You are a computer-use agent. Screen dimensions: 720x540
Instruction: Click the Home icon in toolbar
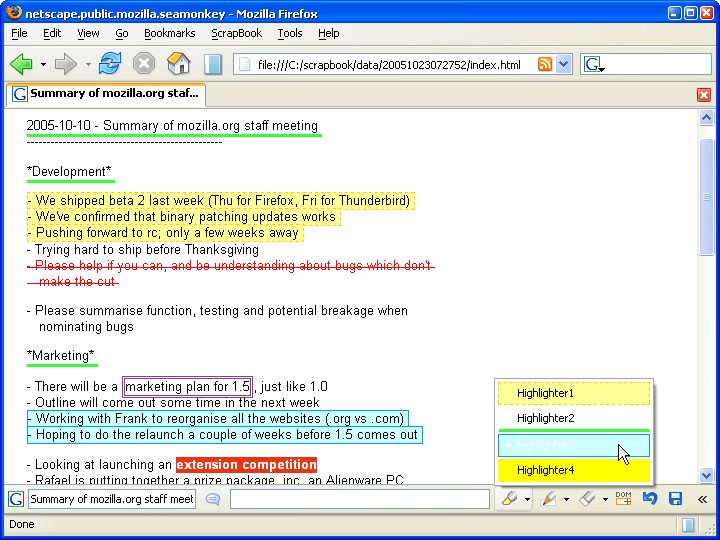pyautogui.click(x=178, y=65)
